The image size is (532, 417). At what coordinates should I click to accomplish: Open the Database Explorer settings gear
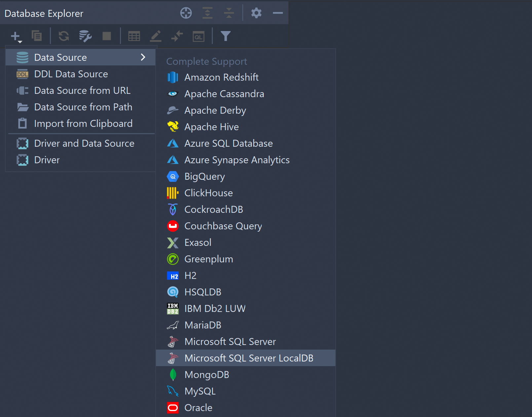click(x=256, y=13)
